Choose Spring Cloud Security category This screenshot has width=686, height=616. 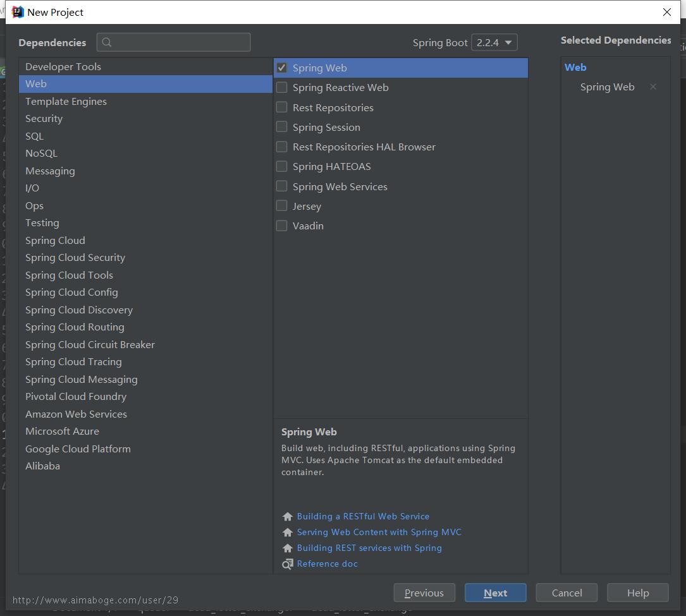coord(145,258)
